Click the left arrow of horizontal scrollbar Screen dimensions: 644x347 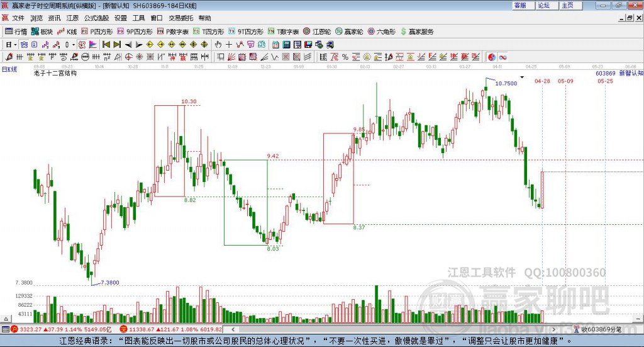233,329
